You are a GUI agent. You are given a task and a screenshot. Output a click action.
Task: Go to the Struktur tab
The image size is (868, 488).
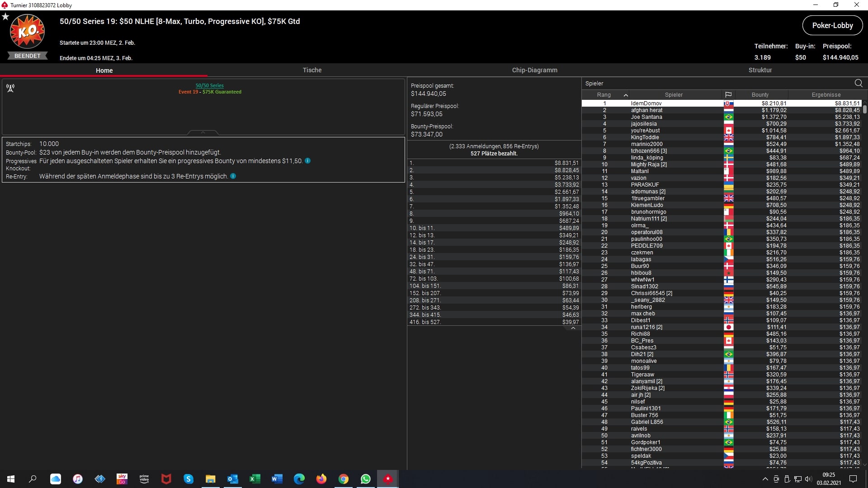pyautogui.click(x=760, y=70)
